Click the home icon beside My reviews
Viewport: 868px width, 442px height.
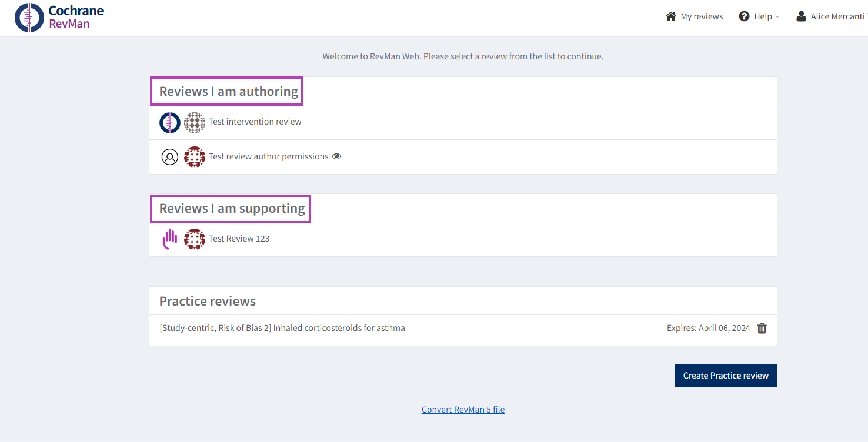tap(670, 16)
